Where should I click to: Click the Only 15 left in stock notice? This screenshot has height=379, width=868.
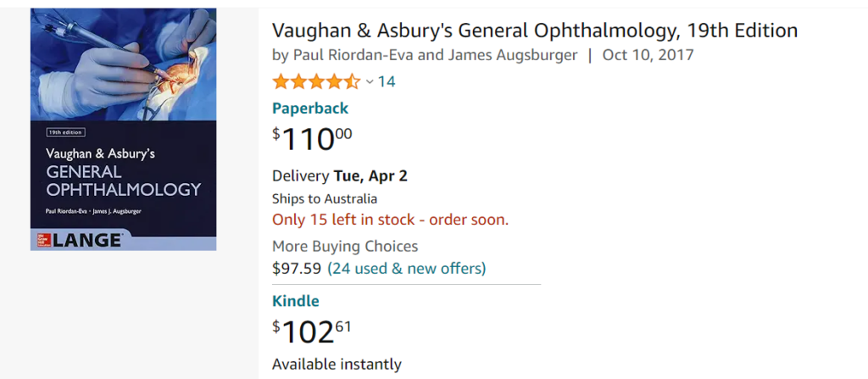point(390,220)
